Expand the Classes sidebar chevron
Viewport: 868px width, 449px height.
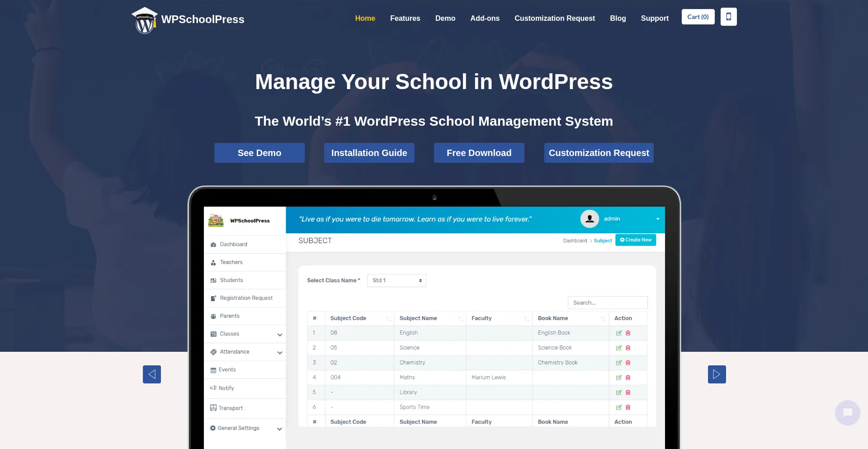280,335
